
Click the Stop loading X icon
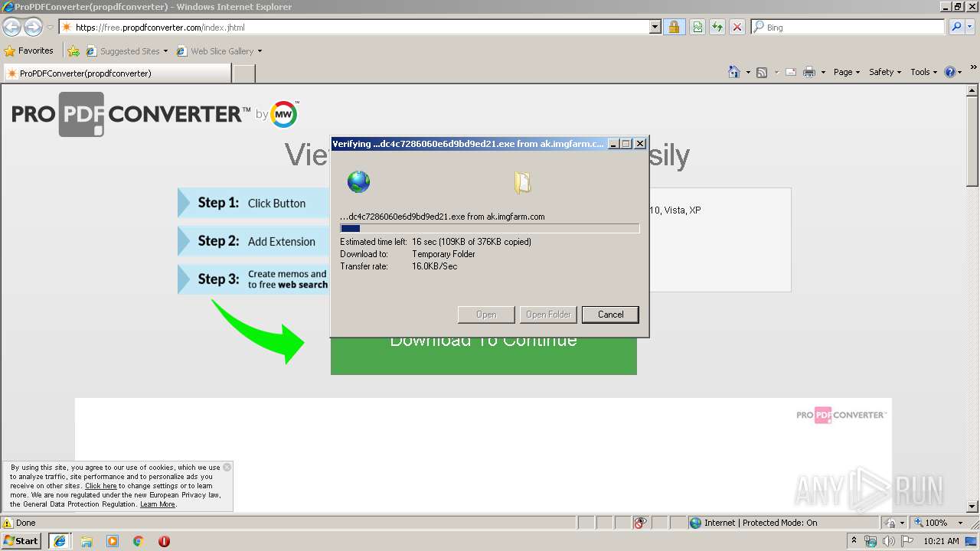737,27
